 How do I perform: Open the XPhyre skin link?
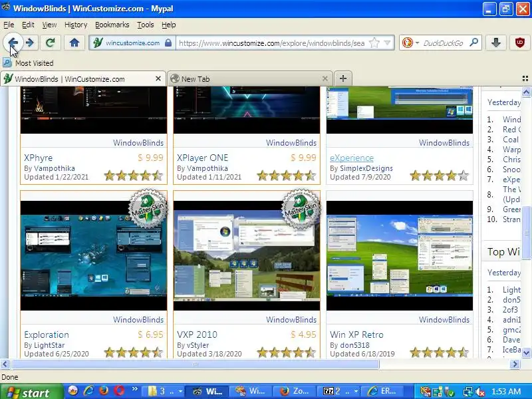point(39,158)
